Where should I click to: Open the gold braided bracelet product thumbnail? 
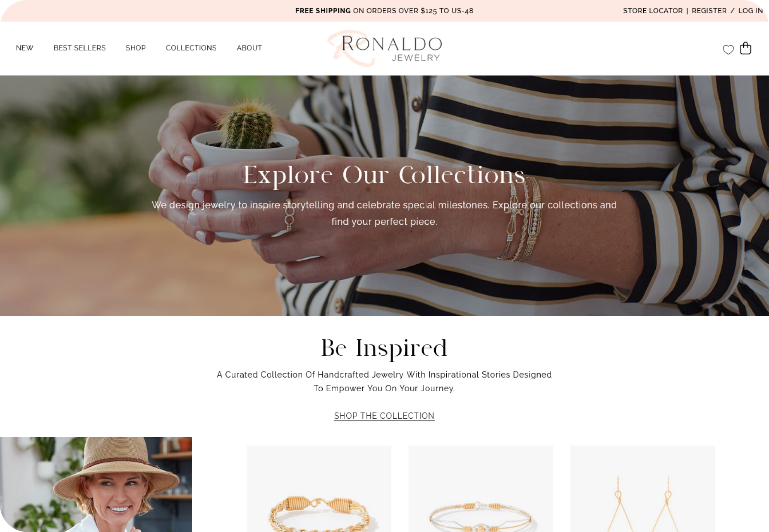point(319,489)
